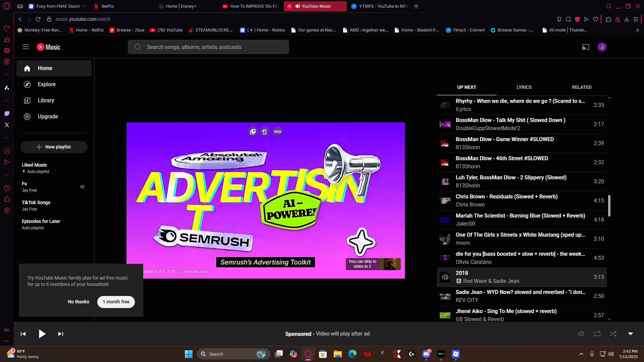
Task: Click the taskbar Search box
Action: (x=234, y=354)
